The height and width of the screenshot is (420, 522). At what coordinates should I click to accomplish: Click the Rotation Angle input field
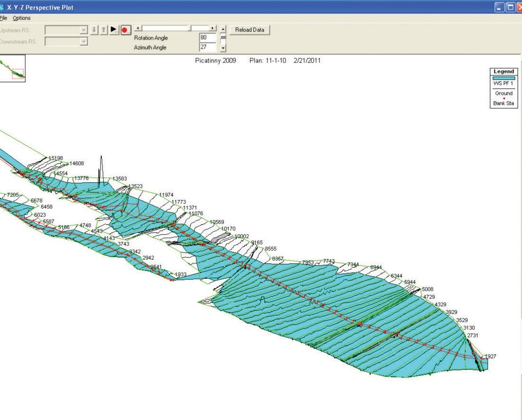pos(207,38)
